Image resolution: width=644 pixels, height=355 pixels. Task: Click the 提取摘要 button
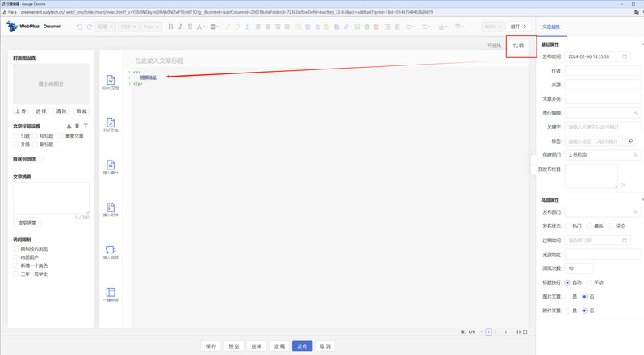(x=27, y=223)
